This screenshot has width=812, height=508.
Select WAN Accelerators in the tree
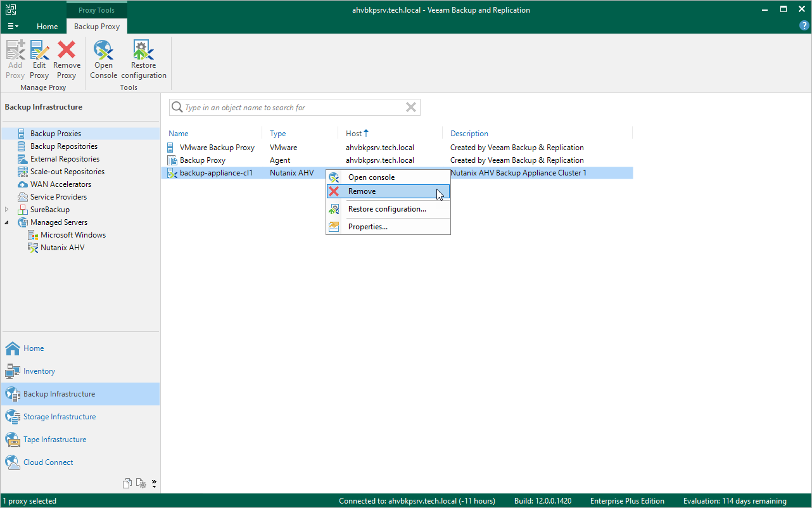pos(61,184)
